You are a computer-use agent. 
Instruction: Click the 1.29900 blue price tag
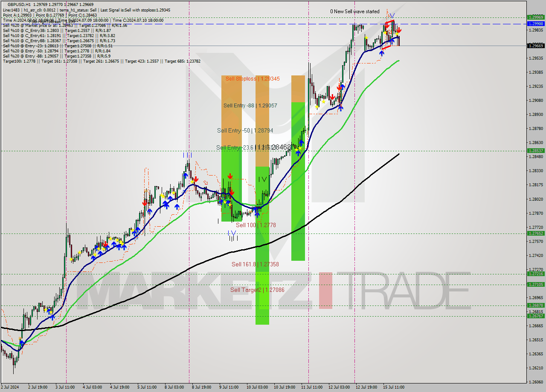tap(536, 24)
